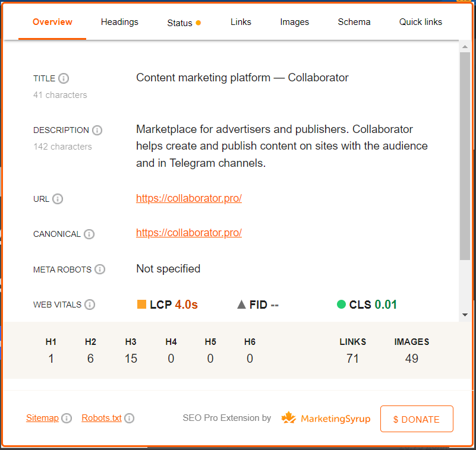Screen dimensions: 476x450
Task: Open the collaborator.pro URL link
Action: (189, 198)
